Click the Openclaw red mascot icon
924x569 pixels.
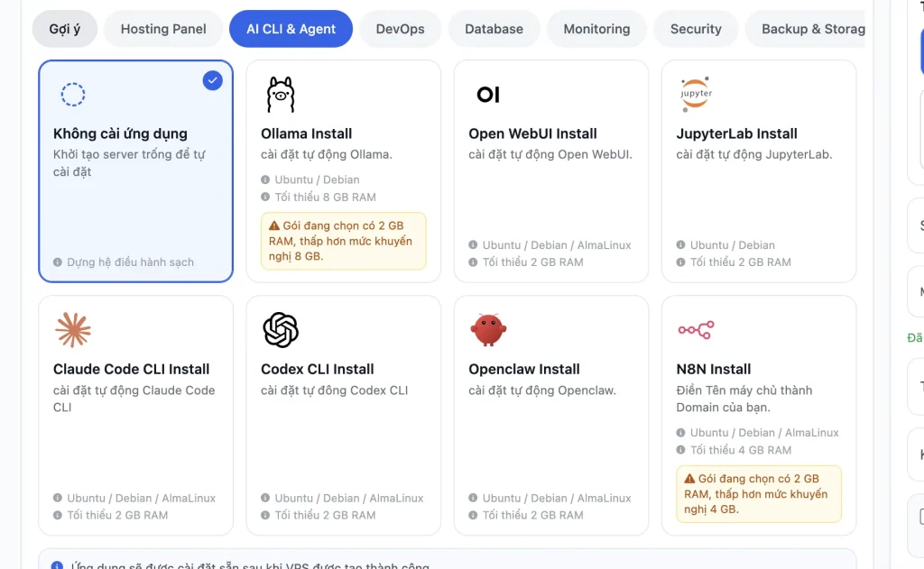click(488, 330)
